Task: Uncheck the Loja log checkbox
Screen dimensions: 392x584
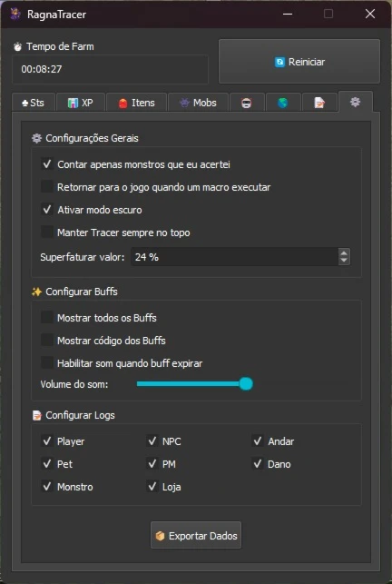Action: coord(152,487)
